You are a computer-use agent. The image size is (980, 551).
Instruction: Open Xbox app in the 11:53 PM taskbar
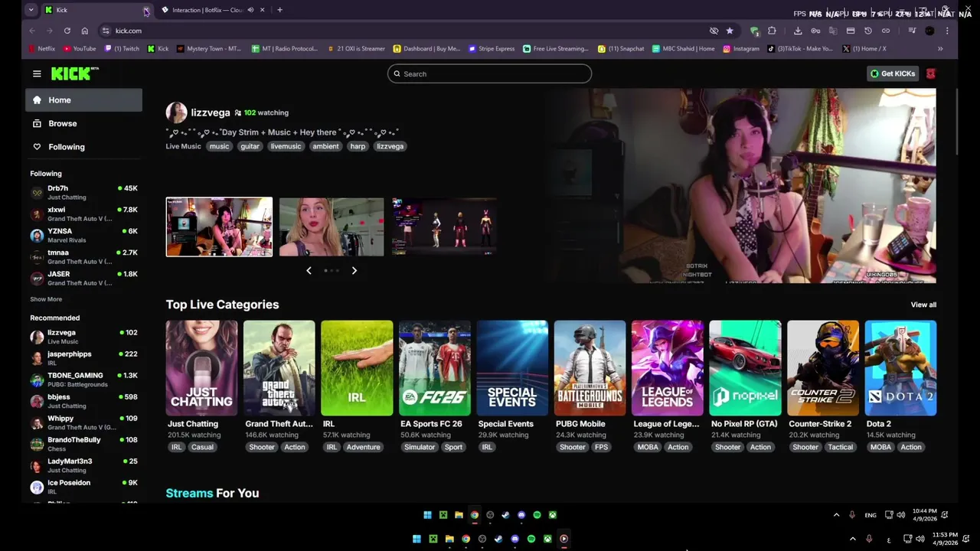(547, 539)
